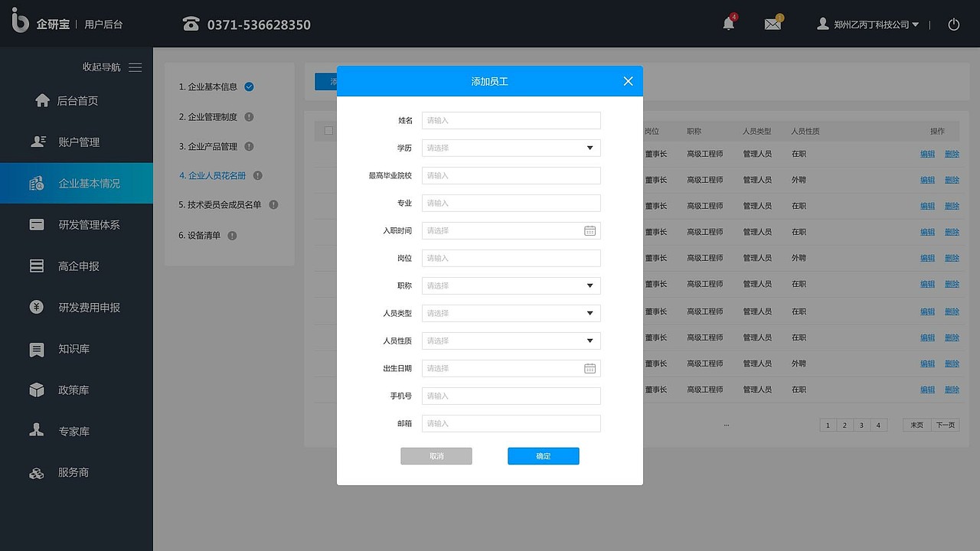The height and width of the screenshot is (551, 980).
Task: Click the 确定 button
Action: tap(543, 456)
